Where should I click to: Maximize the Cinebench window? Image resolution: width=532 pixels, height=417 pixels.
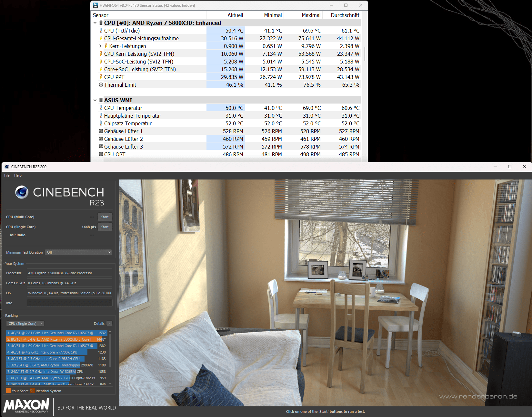click(510, 167)
